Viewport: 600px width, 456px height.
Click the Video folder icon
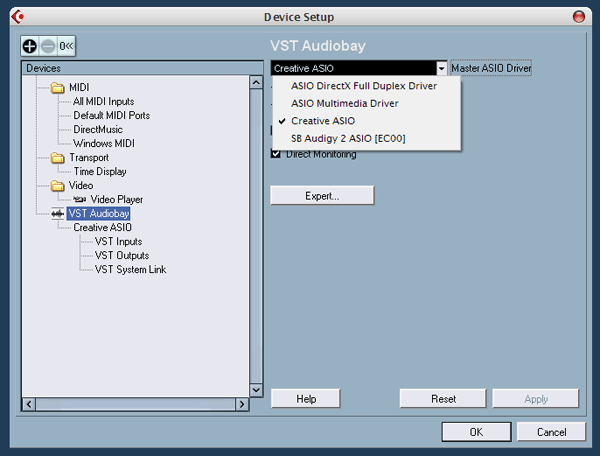pyautogui.click(x=57, y=186)
